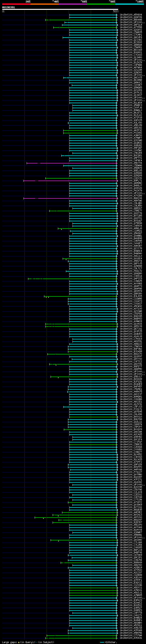Image resolution: width=146 pixels, height=644 pixels.
Task: Select hit label UniRef100_C4ZB99
Action: click(131, 575)
